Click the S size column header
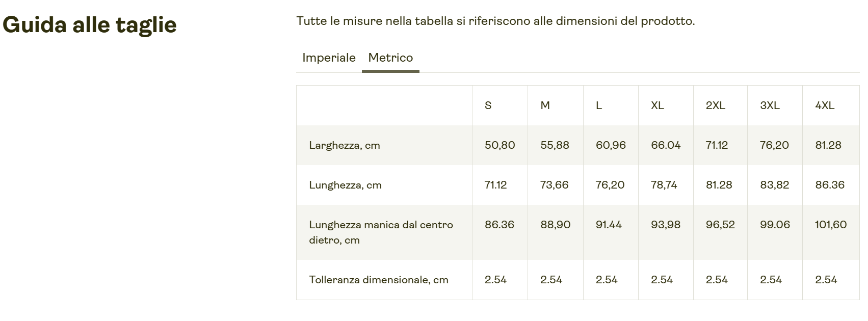The width and height of the screenshot is (868, 321). [488, 105]
